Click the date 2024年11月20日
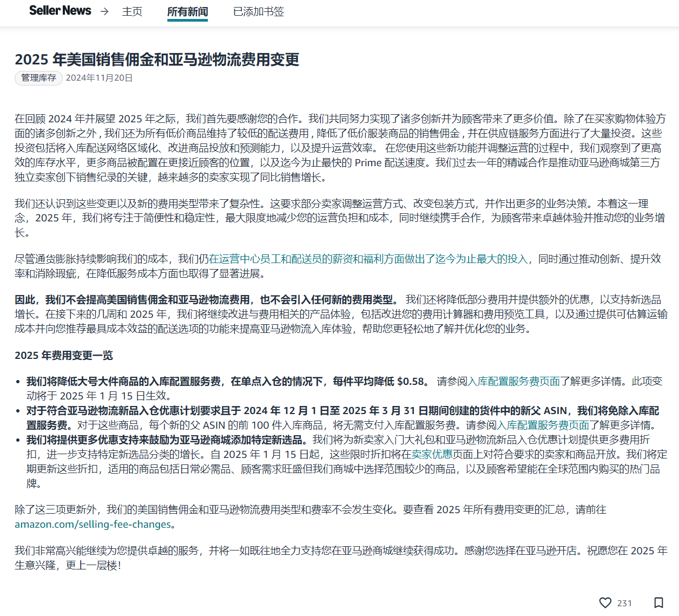This screenshot has height=616, width=679. [100, 78]
